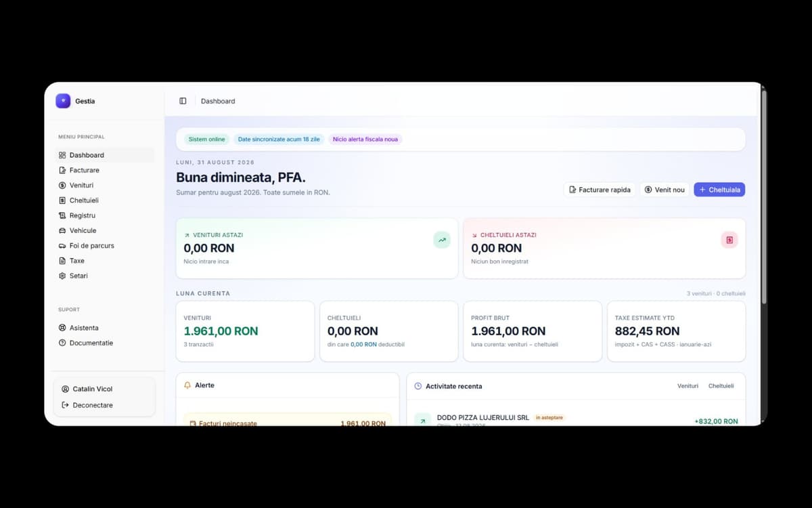
Task: Switch to Cheltuieli tab in Activitate recenta
Action: (x=721, y=386)
